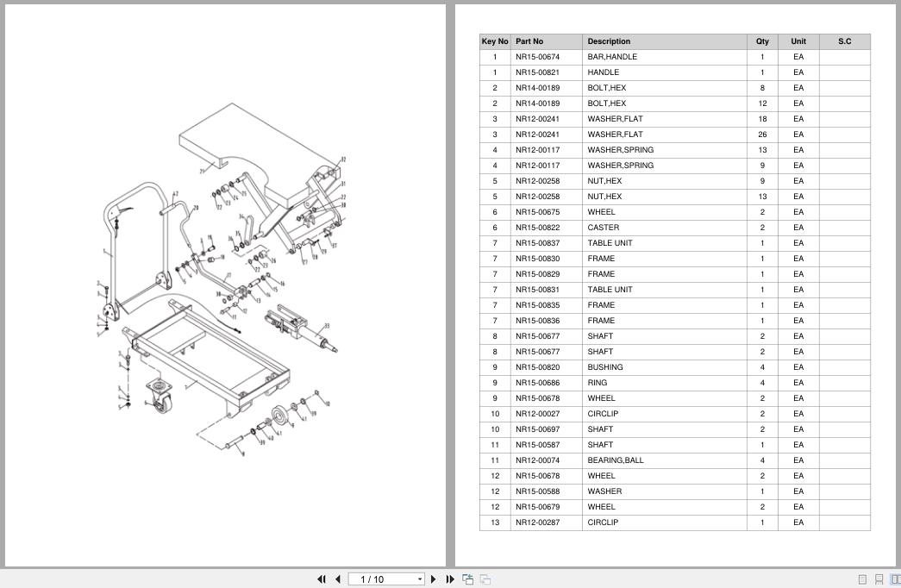Open the page number dropdown
Image resolution: width=901 pixels, height=588 pixels.
coord(420,579)
